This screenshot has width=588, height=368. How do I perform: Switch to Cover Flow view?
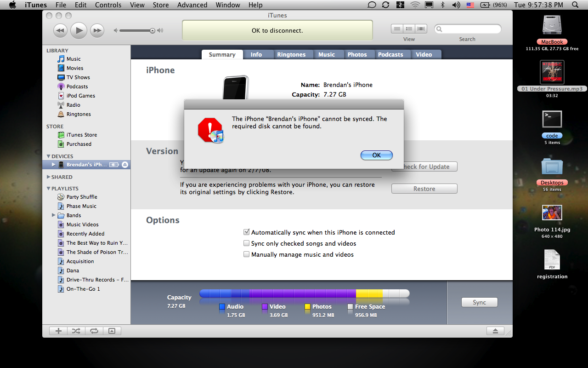(x=421, y=29)
